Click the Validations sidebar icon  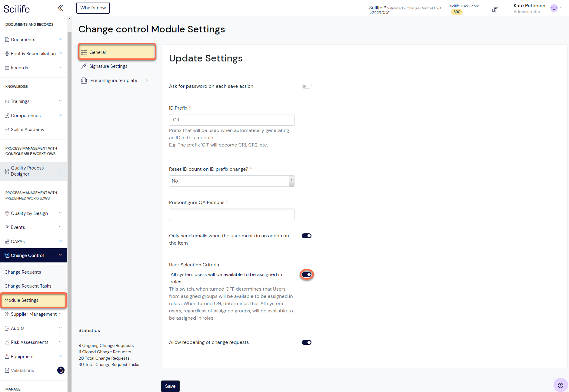(7, 371)
